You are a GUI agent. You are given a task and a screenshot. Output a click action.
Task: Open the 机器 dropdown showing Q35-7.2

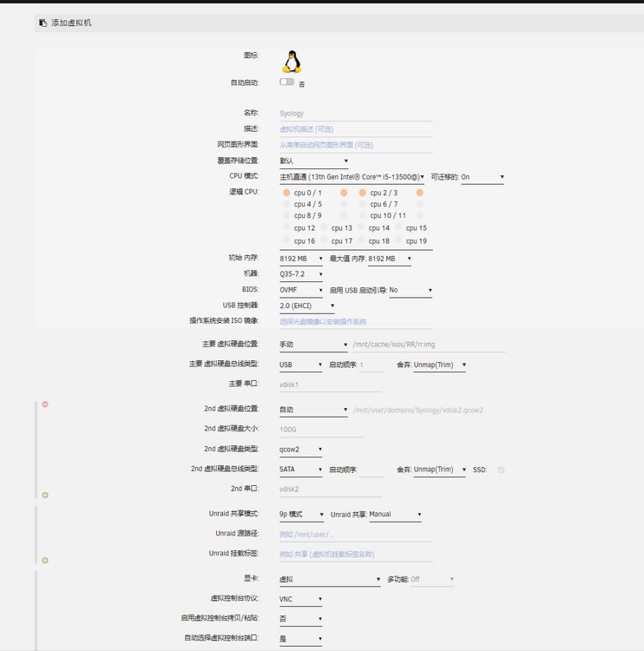pos(301,274)
